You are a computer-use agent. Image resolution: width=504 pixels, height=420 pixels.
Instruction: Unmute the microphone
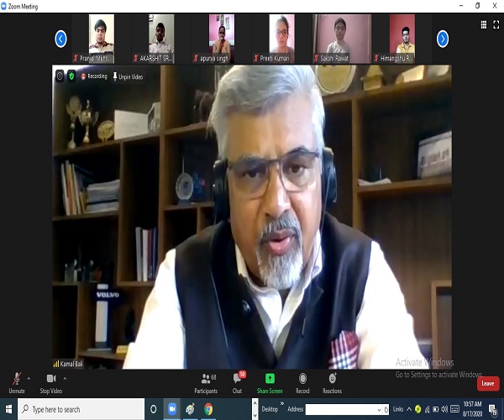pyautogui.click(x=17, y=383)
